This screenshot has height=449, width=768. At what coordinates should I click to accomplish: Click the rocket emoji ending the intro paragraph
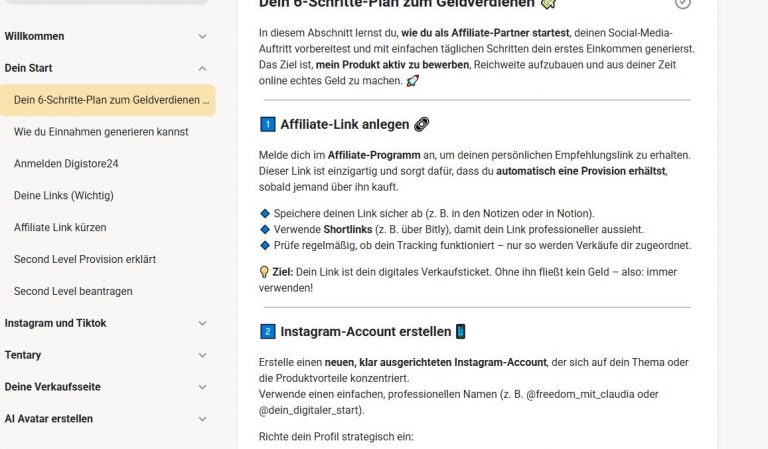[x=413, y=80]
